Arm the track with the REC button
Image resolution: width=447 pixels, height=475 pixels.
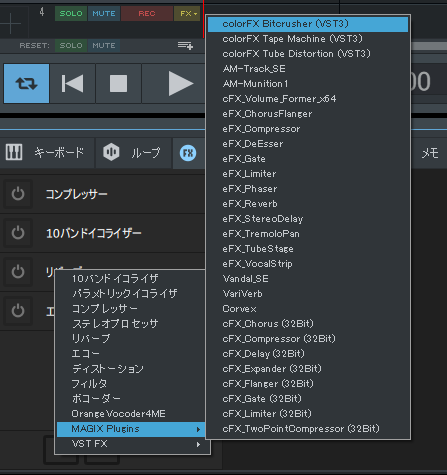coord(147,14)
